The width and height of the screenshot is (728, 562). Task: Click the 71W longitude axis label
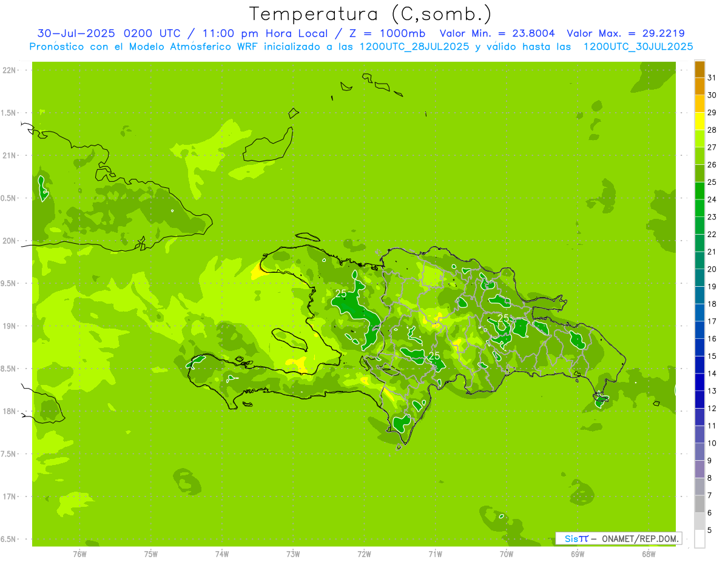pyautogui.click(x=435, y=554)
